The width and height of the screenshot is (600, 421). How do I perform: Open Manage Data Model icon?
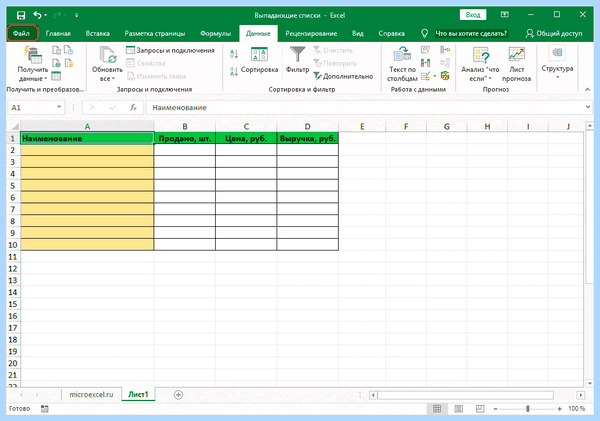coord(445,76)
